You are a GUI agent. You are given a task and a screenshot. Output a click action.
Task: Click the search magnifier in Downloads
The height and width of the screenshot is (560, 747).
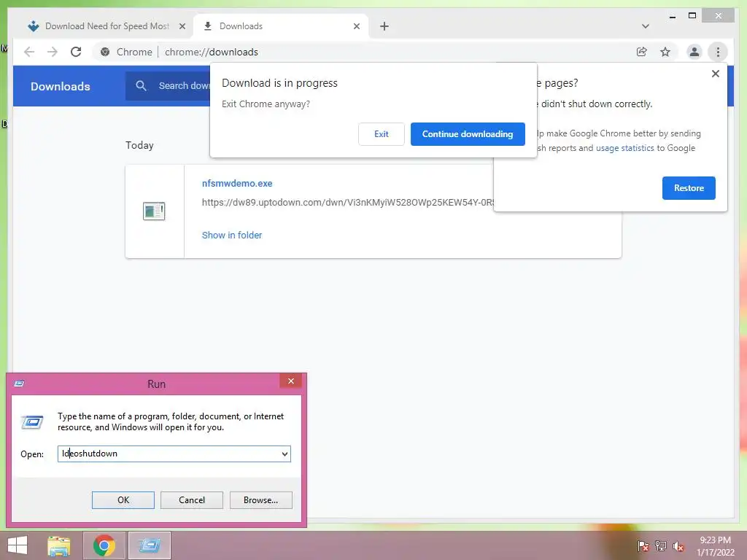[x=141, y=86]
